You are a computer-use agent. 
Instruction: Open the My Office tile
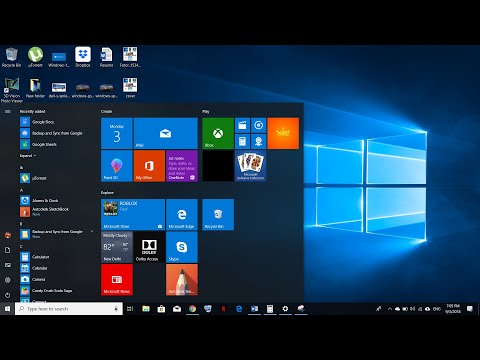(x=149, y=166)
